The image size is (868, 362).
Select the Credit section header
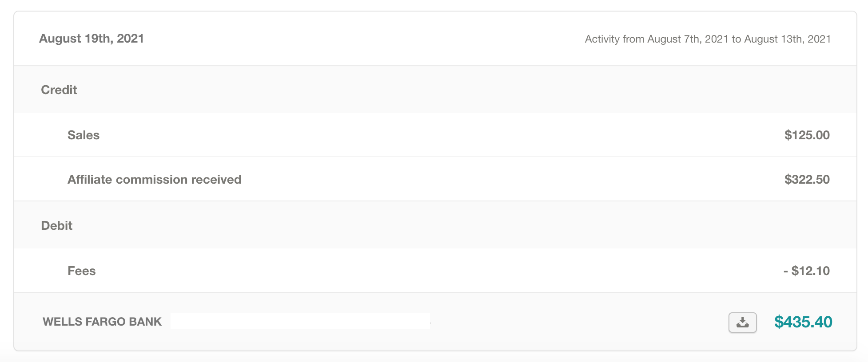[59, 90]
